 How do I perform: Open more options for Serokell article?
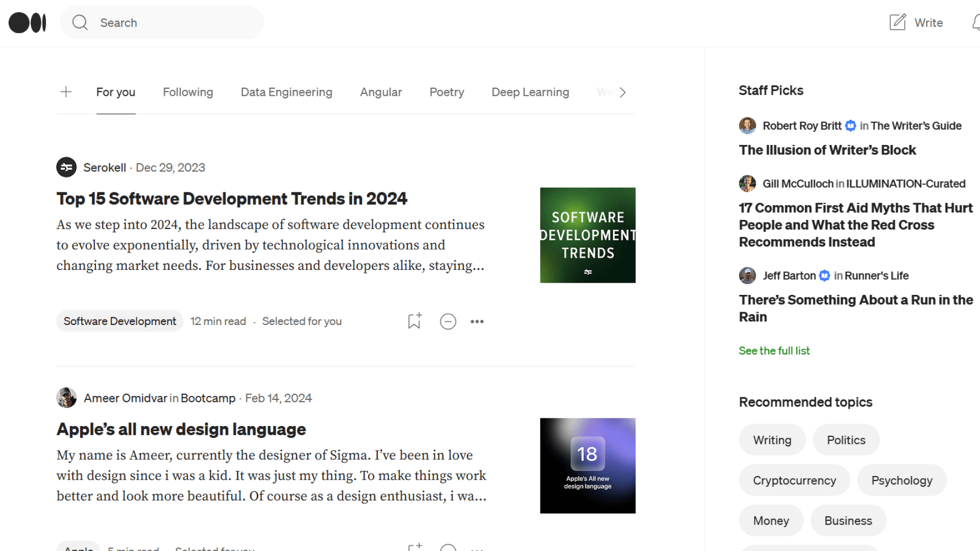point(477,321)
